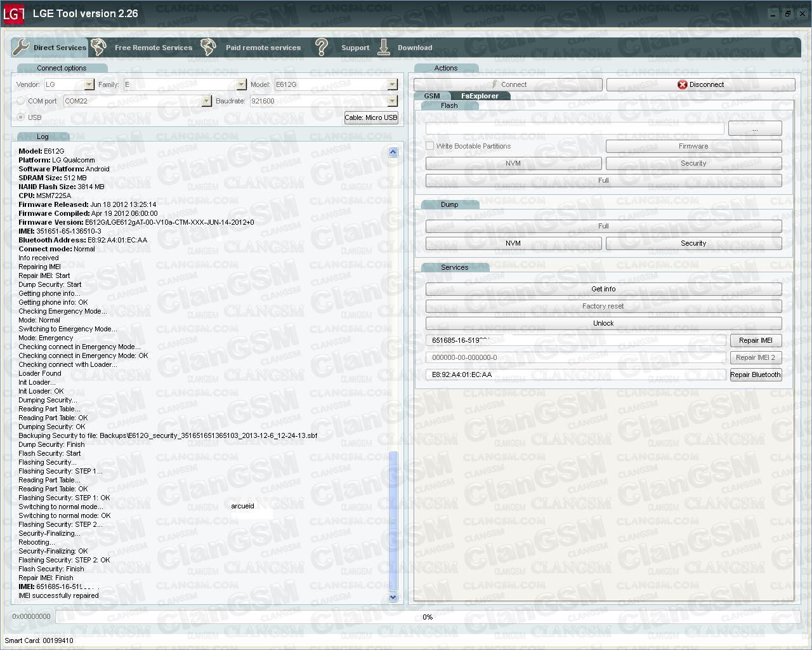This screenshot has width=812, height=650.
Task: Click the Bluetooth address field E8:92:A4:01:EC:AA
Action: (x=575, y=375)
